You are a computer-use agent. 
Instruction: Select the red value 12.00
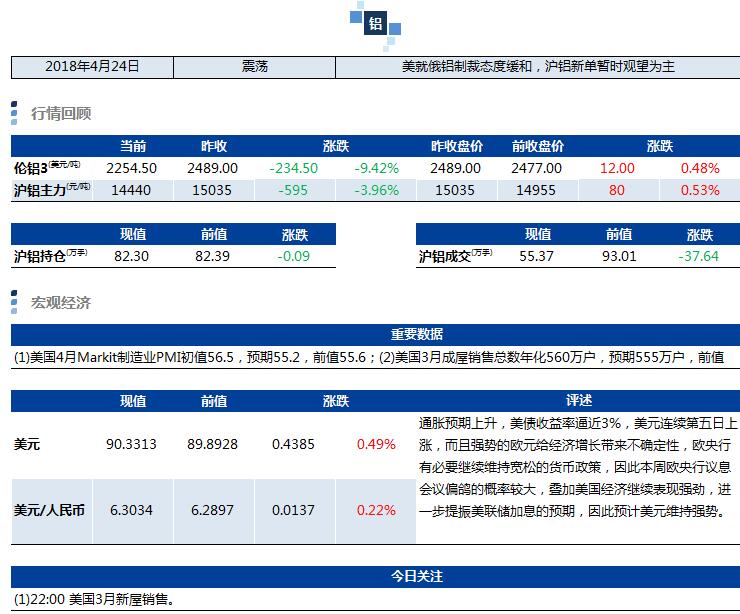point(617,168)
